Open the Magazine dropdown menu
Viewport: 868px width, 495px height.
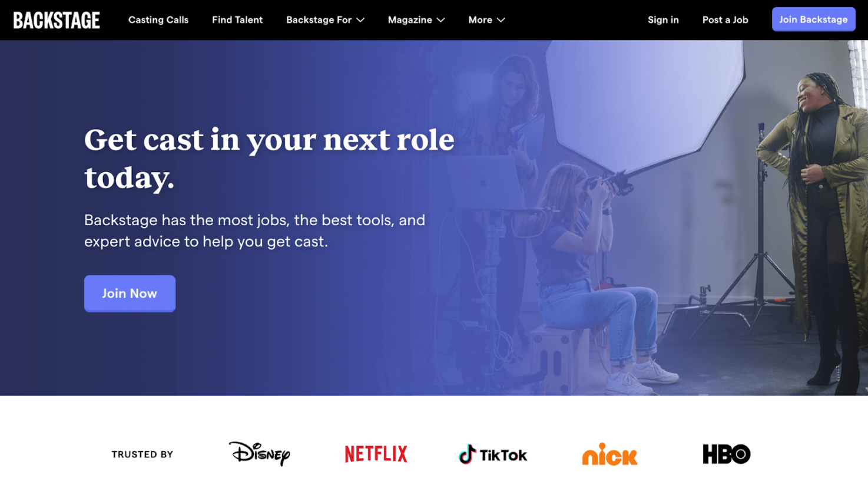tap(410, 20)
